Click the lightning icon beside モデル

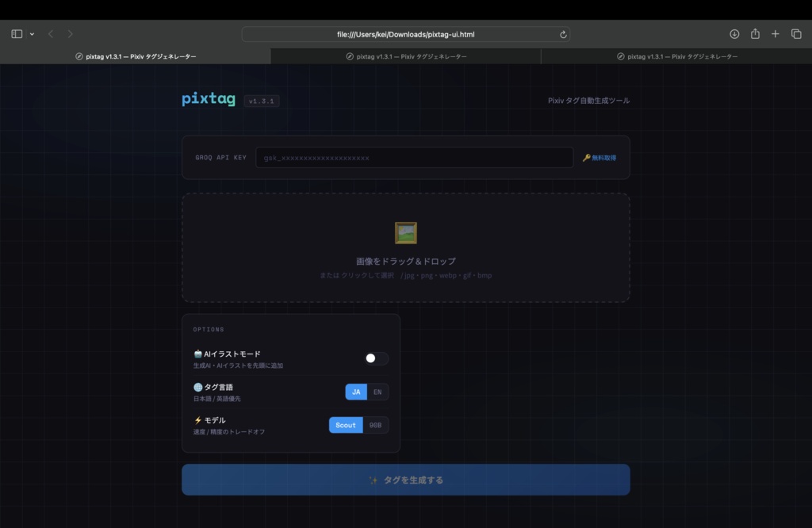pyautogui.click(x=197, y=420)
